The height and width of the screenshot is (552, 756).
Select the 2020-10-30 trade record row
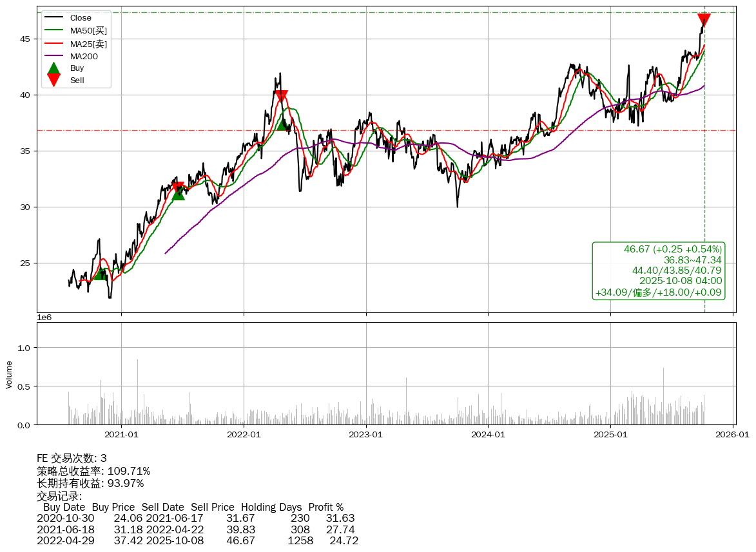(x=195, y=518)
